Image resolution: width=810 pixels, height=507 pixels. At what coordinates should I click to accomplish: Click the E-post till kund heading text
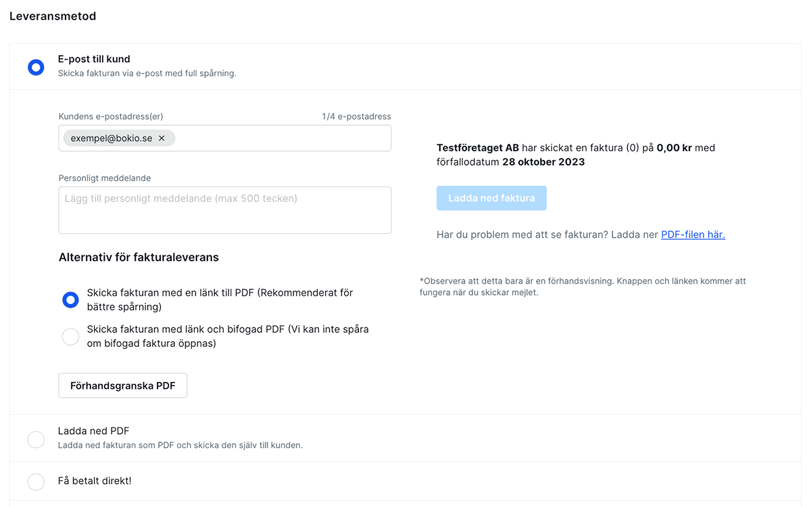click(x=94, y=59)
